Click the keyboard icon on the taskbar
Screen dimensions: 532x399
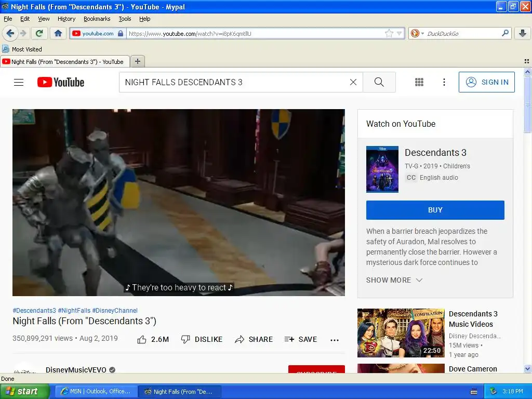(474, 392)
